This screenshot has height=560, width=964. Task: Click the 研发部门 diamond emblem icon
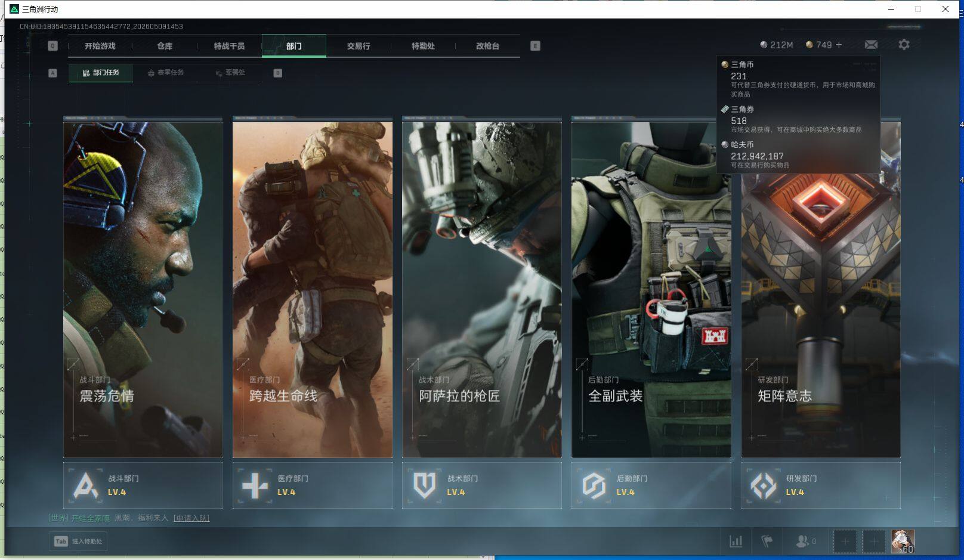tap(763, 485)
